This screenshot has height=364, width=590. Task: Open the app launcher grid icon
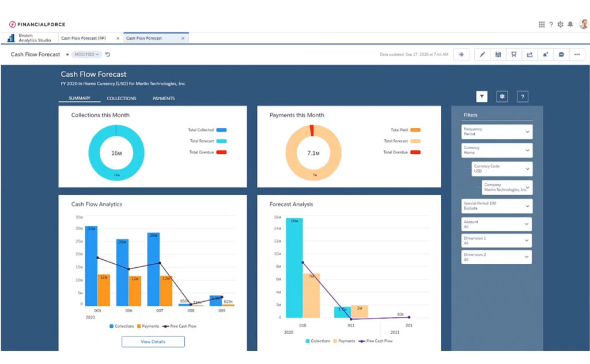(542, 24)
